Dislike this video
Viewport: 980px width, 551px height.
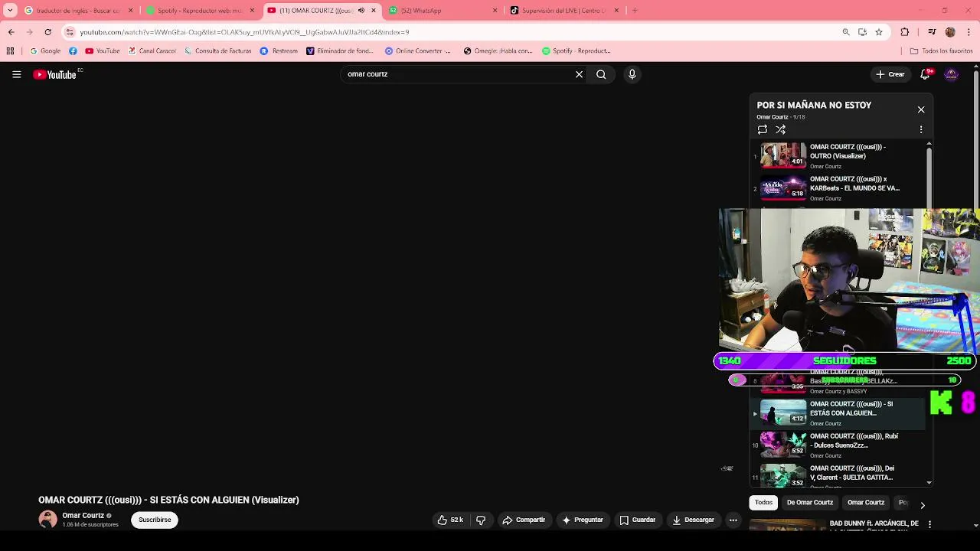pos(481,520)
